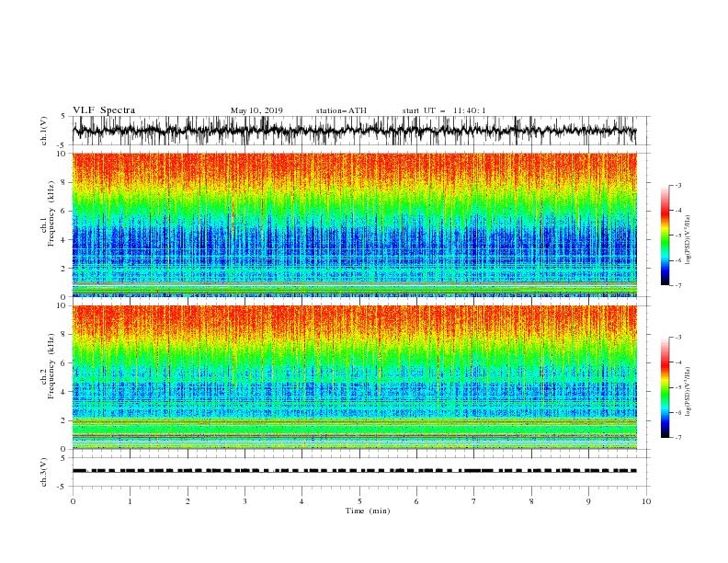The height and width of the screenshot is (563, 728).
Task: Click time axis tick label 0
Action: coord(73,501)
